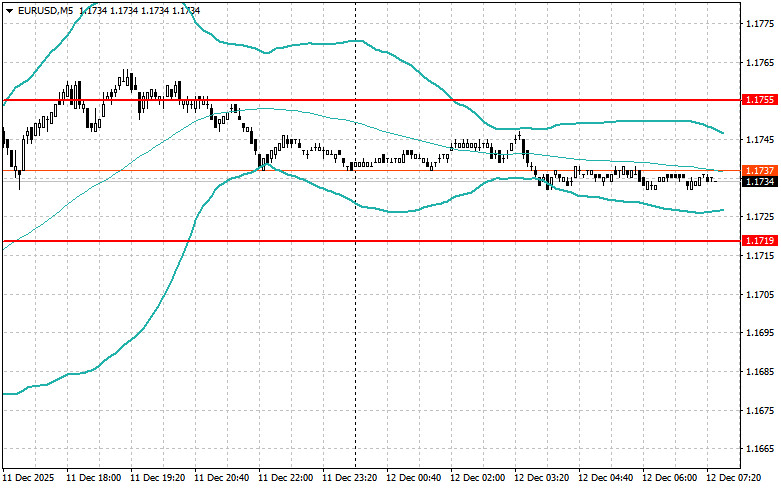Select the 1.1745 price scale value

(760, 140)
